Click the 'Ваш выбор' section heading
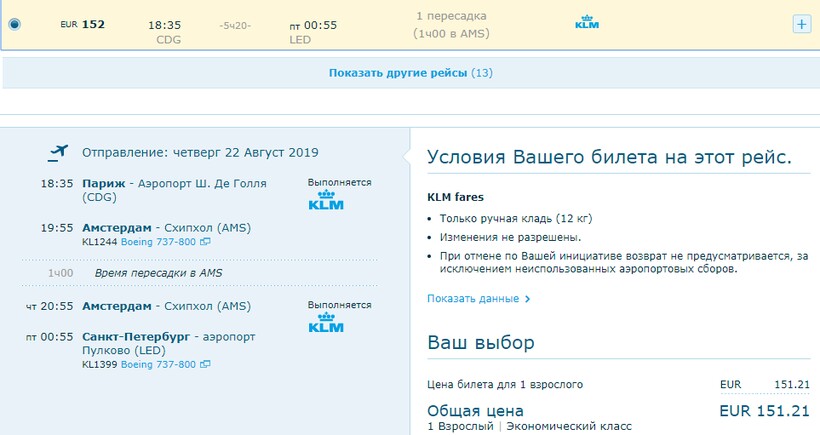This screenshot has width=820, height=435. 480,343
